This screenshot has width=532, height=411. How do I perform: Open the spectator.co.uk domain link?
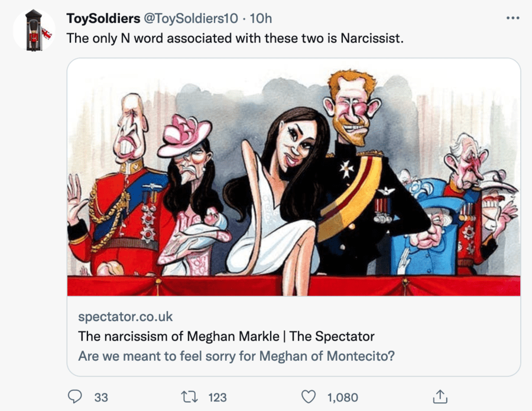[125, 316]
